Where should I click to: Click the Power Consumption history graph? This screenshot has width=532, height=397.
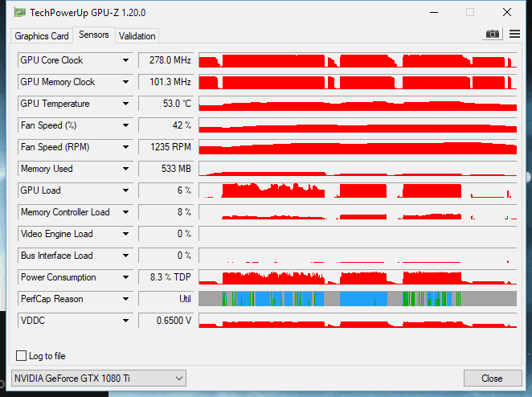coord(358,277)
